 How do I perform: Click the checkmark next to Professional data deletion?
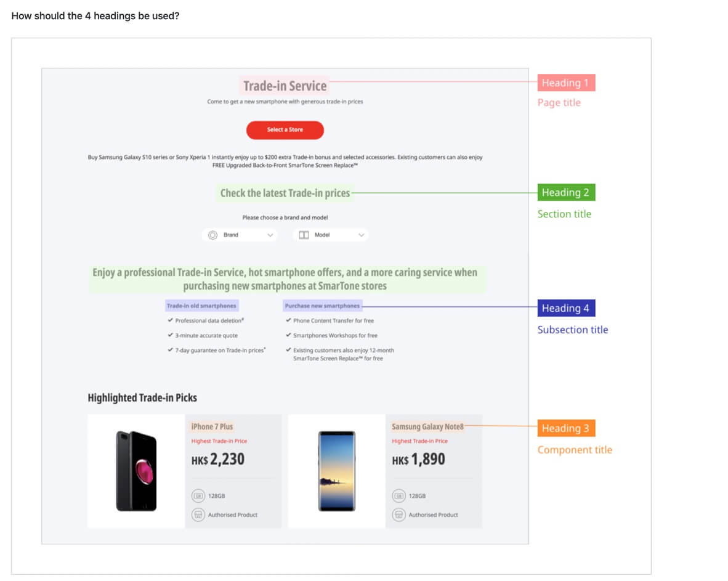coord(170,320)
